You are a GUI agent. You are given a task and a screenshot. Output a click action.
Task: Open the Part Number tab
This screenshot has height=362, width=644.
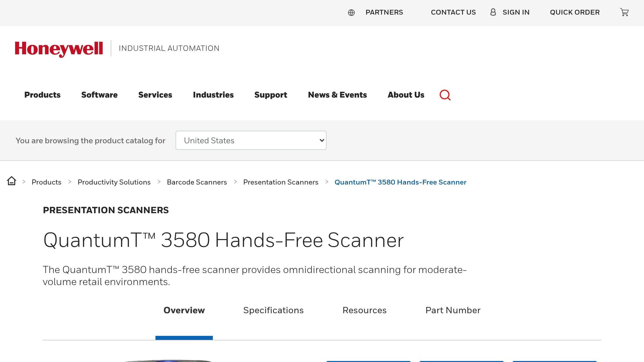pos(453,310)
